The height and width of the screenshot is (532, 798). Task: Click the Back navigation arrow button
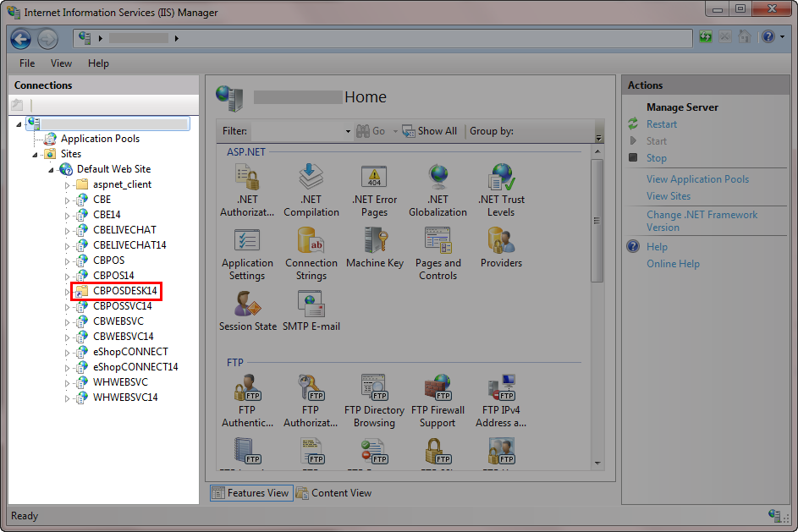pyautogui.click(x=21, y=38)
